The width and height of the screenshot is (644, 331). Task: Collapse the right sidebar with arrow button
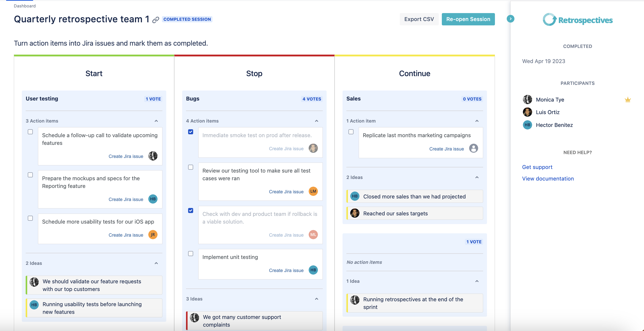[510, 19]
